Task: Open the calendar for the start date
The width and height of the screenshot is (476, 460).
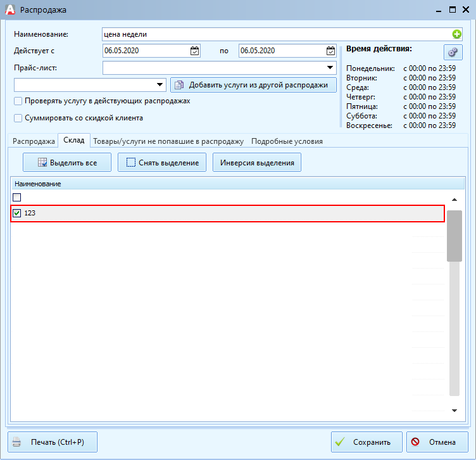Action: point(194,51)
